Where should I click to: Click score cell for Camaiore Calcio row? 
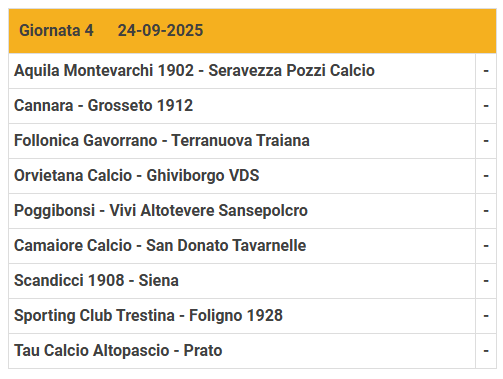click(486, 246)
